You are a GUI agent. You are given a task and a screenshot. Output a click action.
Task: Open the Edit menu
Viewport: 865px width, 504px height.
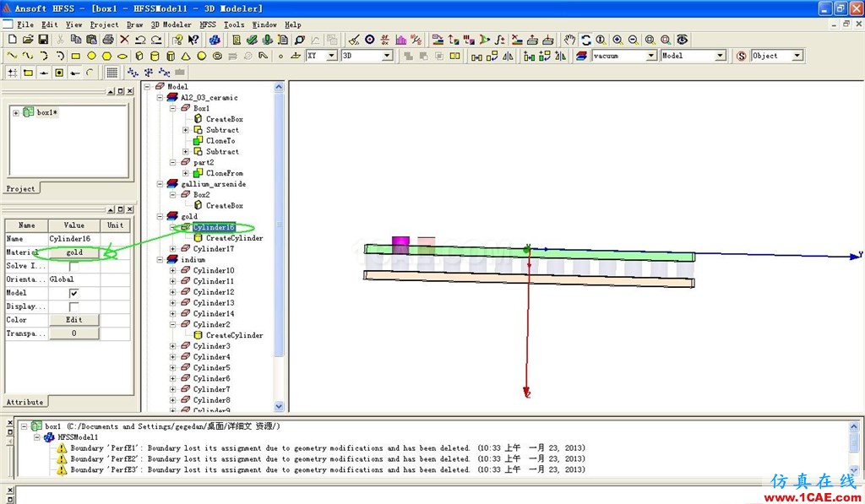pyautogui.click(x=49, y=24)
